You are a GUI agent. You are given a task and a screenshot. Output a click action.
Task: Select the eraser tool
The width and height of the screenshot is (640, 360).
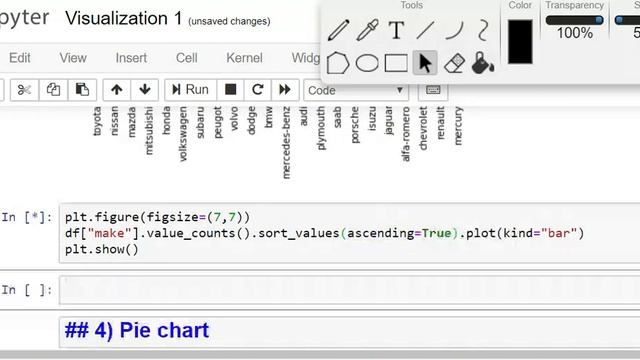point(454,63)
